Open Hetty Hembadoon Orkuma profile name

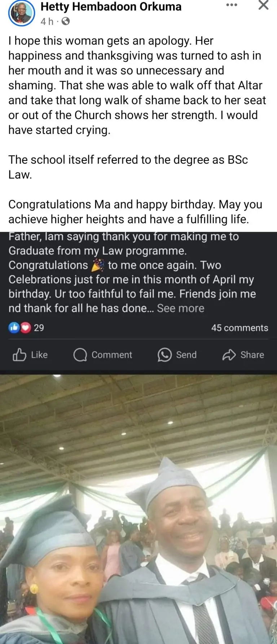coord(111,6)
